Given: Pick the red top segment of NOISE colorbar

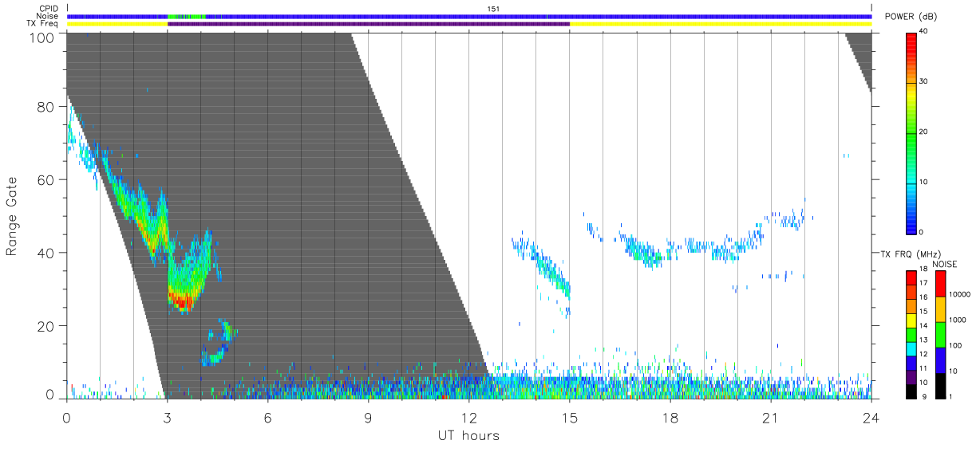Looking at the screenshot, I should coord(940,283).
